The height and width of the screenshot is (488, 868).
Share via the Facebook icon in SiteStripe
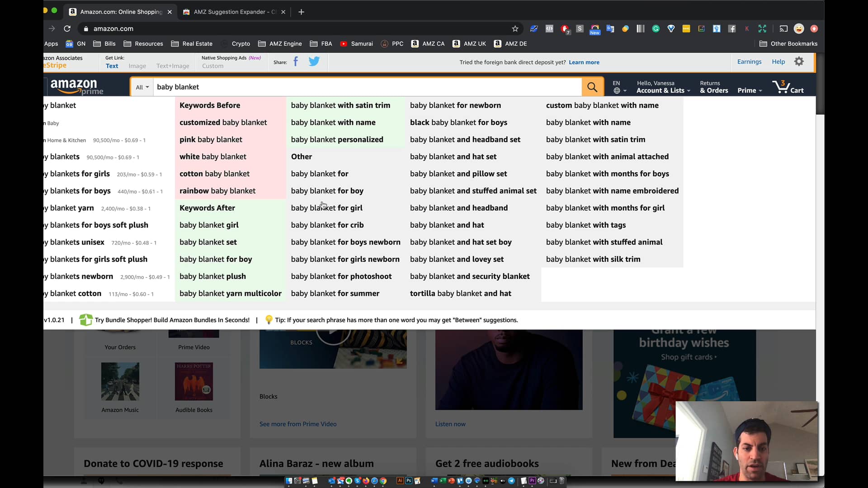click(x=296, y=61)
